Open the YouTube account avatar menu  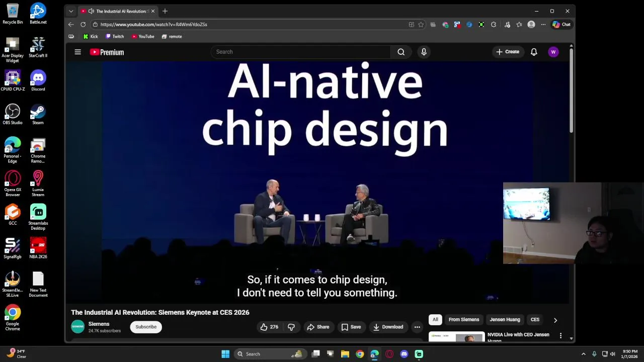[x=553, y=52]
